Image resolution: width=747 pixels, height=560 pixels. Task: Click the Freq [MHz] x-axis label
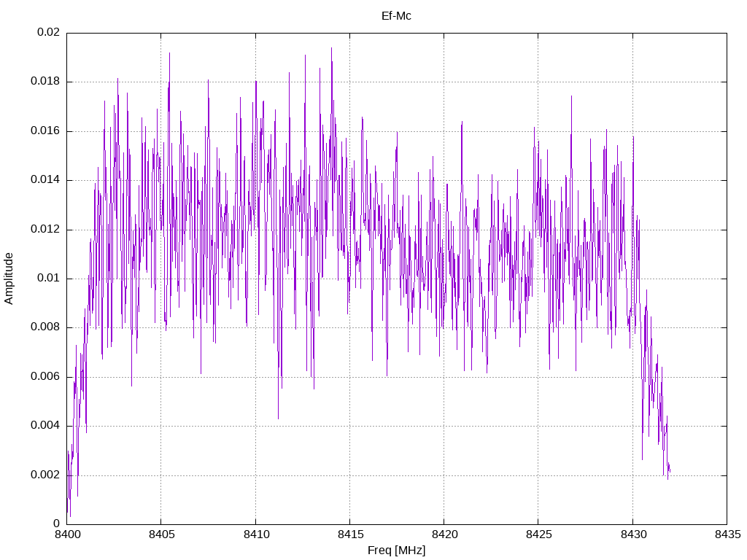click(396, 550)
